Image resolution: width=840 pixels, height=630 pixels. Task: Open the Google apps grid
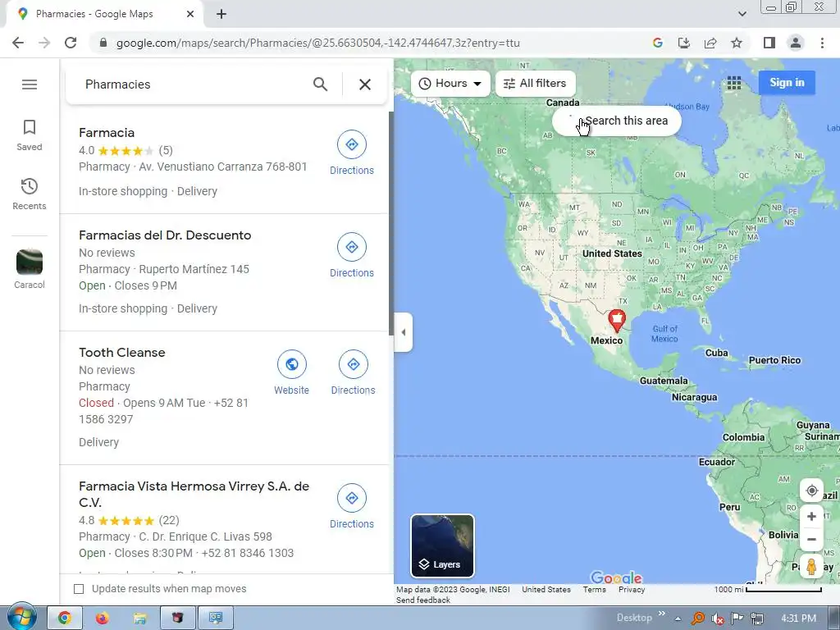(x=734, y=83)
